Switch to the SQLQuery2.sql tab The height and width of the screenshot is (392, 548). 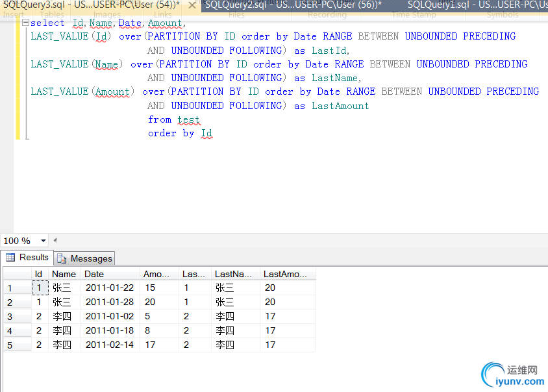tap(293, 5)
